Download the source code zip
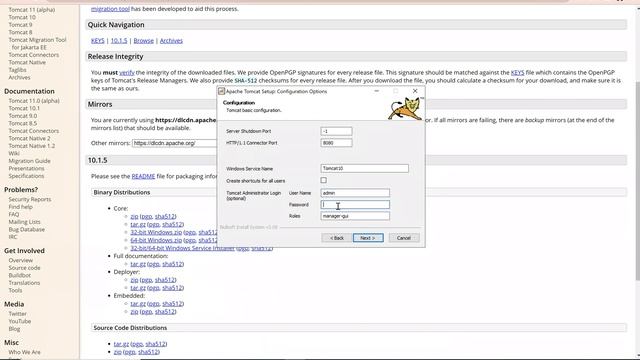The height and width of the screenshot is (360, 640). [118, 351]
